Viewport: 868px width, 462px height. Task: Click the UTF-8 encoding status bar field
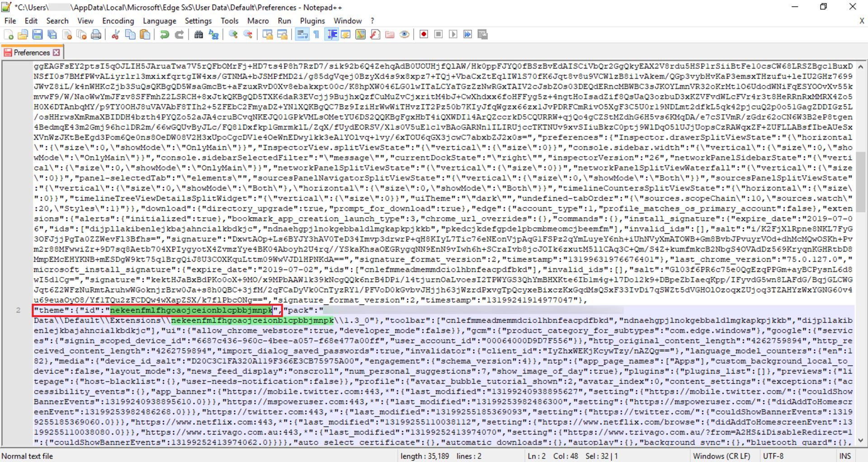pos(774,456)
